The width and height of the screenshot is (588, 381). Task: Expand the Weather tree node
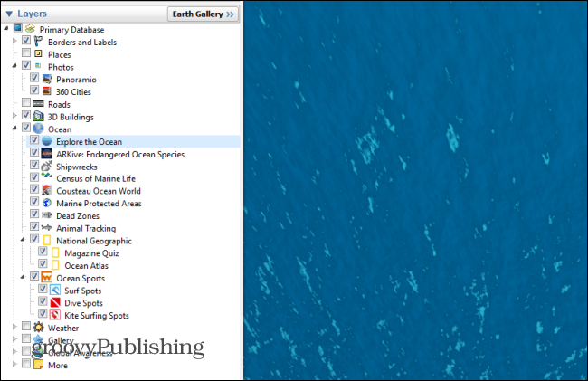[14, 327]
